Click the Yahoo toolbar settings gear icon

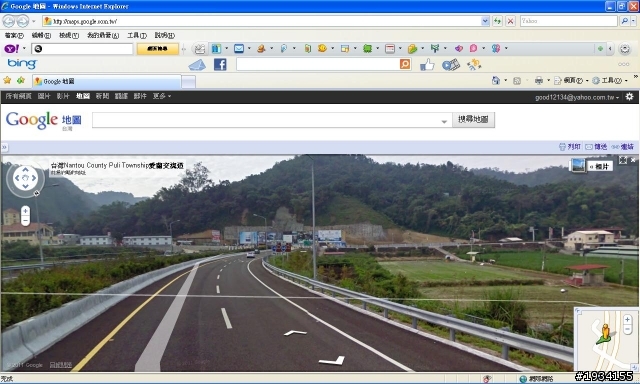tap(624, 49)
